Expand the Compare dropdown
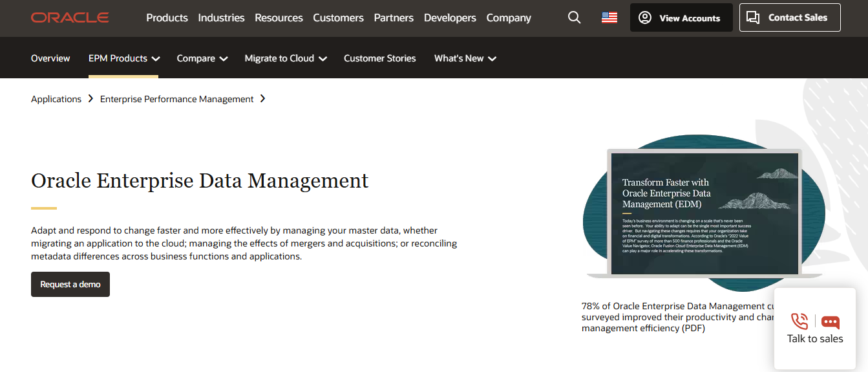Viewport: 868px width, 372px height. pyautogui.click(x=202, y=58)
